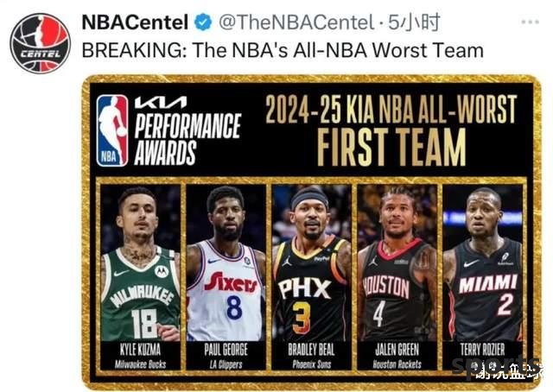The image size is (553, 392).
Task: Click the NBA logo in the image
Action: tap(112, 130)
